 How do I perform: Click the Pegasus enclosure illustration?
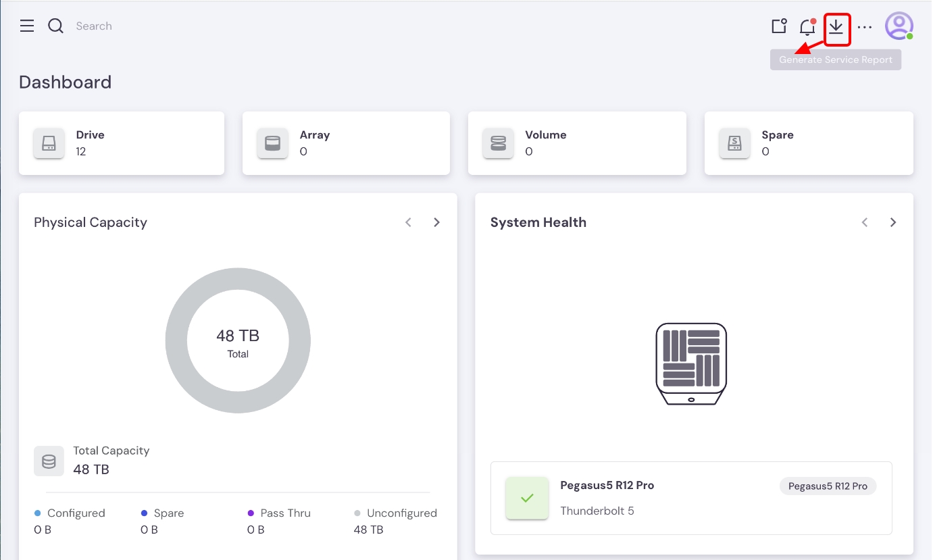(691, 363)
